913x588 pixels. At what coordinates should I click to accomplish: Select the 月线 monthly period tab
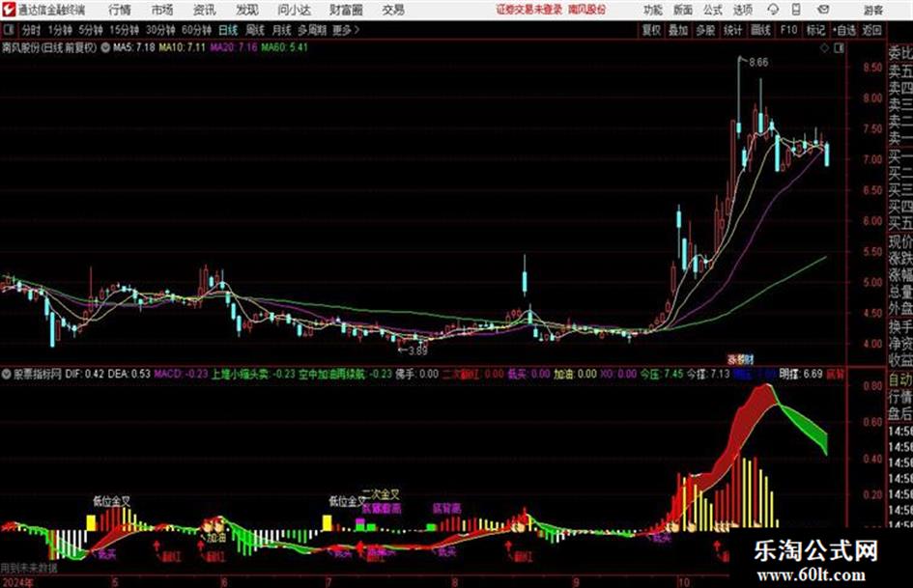282,30
